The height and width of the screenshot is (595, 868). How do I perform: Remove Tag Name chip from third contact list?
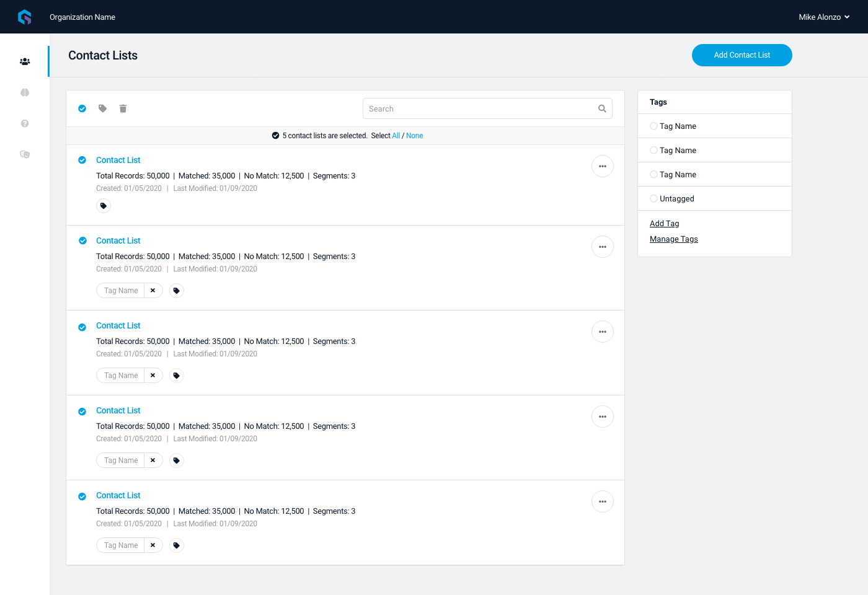coord(153,376)
